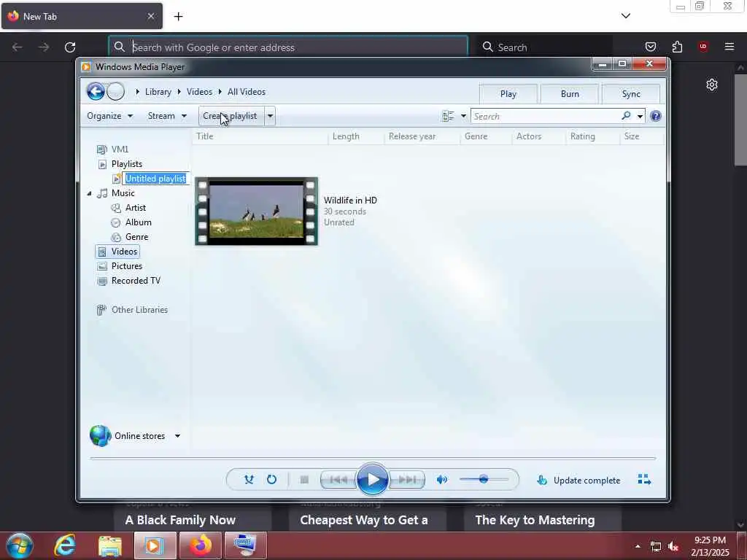Screen dimensions: 747x560
Task: Click Create playlist
Action: 231,116
